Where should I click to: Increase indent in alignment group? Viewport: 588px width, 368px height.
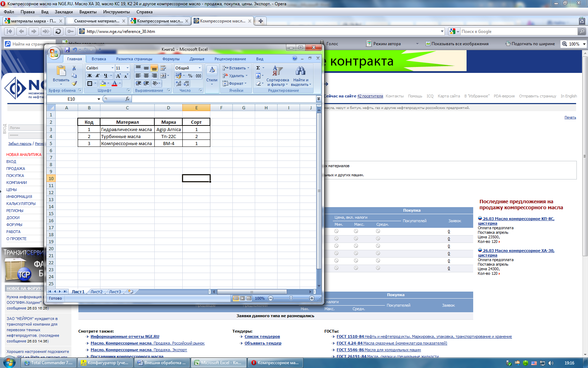(146, 83)
